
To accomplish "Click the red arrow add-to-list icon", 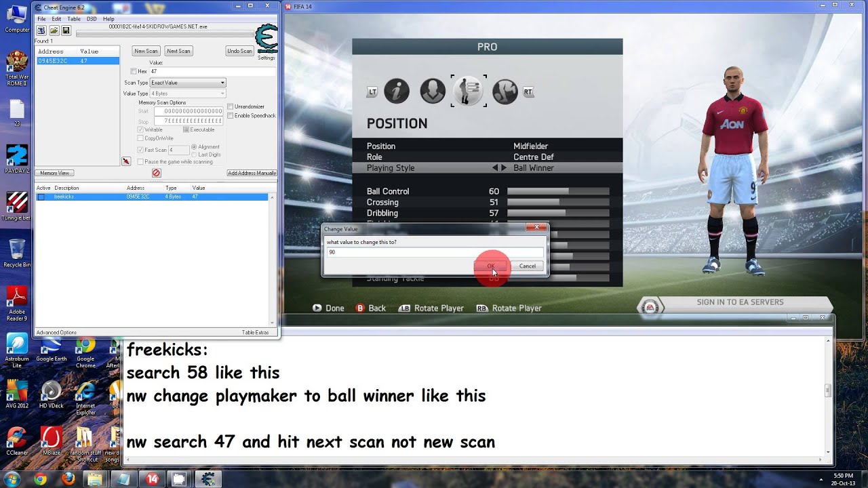I will (126, 161).
